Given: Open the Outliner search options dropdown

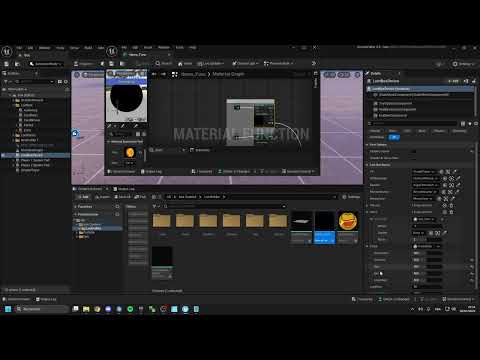Looking at the screenshot, I should pos(52,81).
